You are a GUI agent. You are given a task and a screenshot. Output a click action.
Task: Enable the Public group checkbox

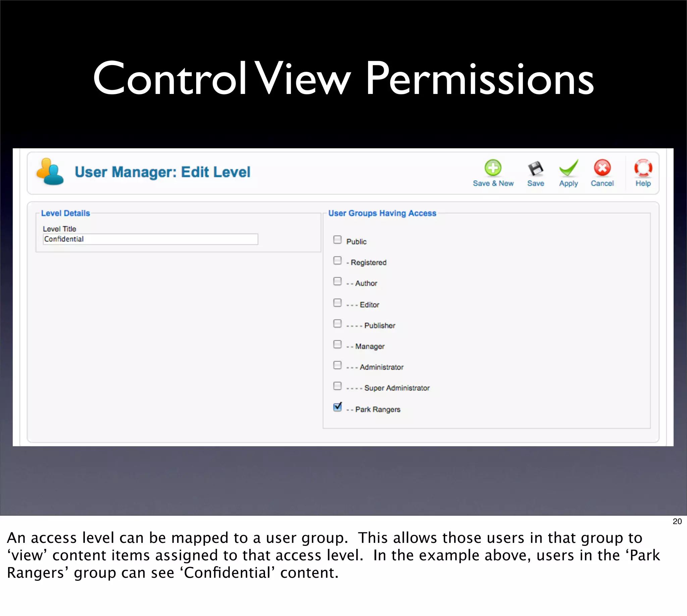click(337, 240)
